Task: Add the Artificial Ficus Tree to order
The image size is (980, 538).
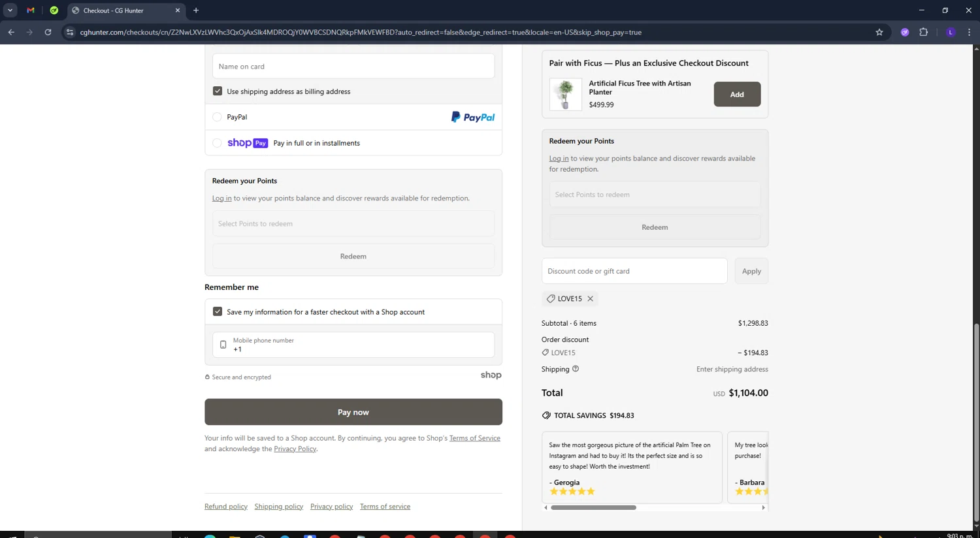Action: pos(736,94)
